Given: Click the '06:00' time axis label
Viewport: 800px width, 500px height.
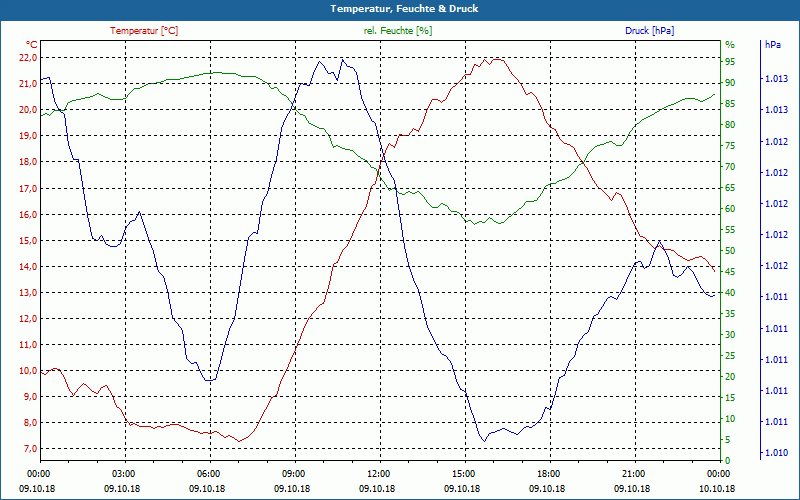Looking at the screenshot, I should coord(208,474).
